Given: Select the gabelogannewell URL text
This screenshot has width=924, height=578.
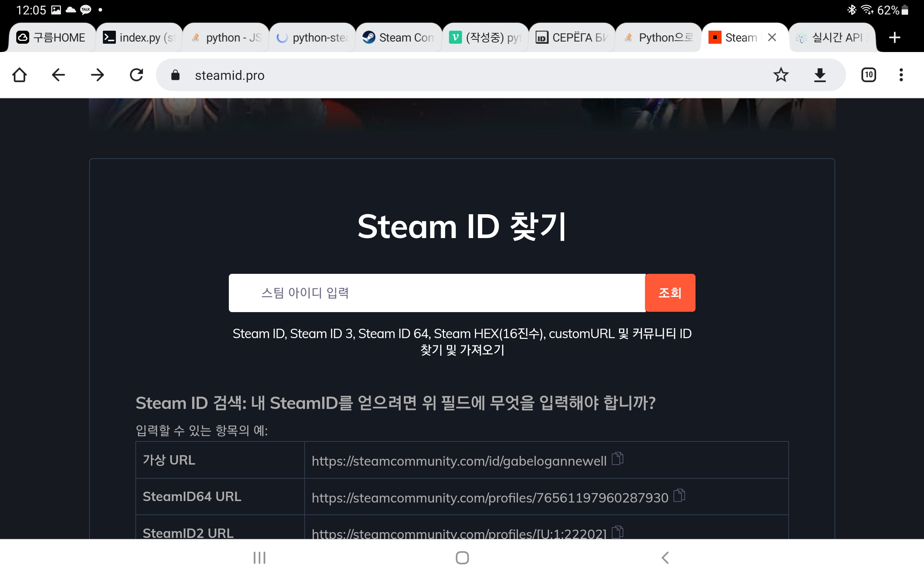Looking at the screenshot, I should pos(459,461).
